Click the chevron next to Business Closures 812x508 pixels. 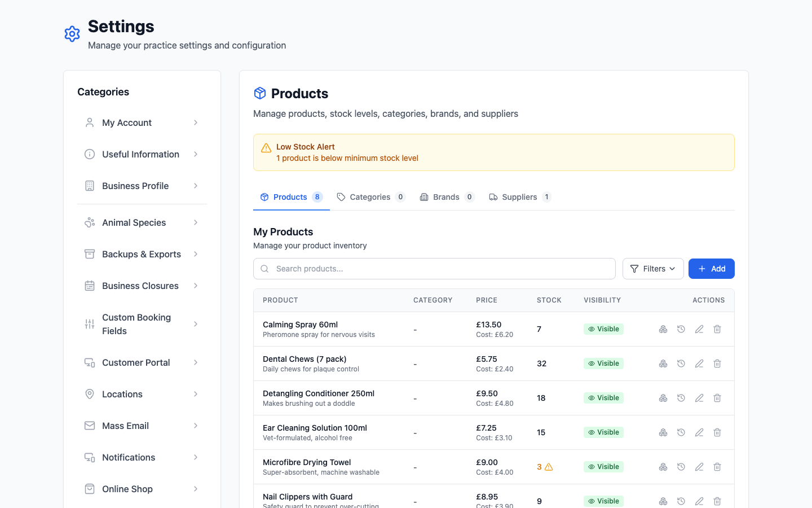point(196,286)
